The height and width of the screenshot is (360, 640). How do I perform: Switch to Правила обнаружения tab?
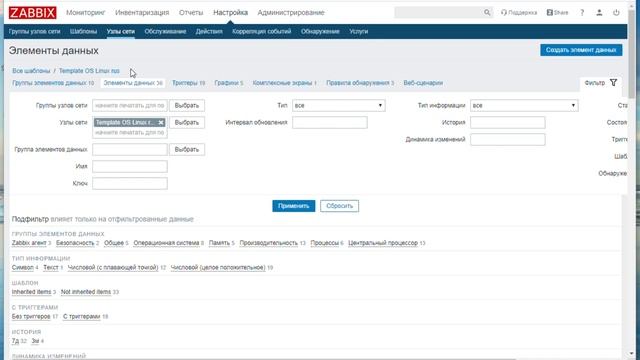358,83
